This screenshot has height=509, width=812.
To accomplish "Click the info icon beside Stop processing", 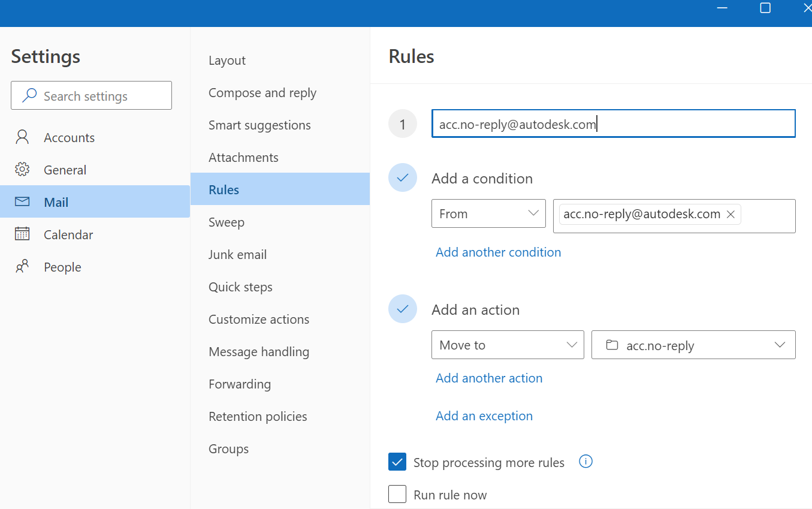I will tap(585, 461).
